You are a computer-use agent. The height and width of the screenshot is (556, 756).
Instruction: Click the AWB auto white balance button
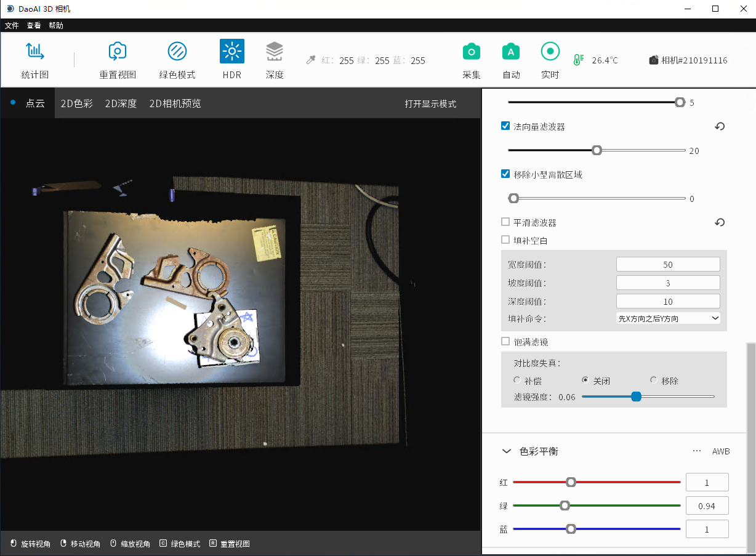pyautogui.click(x=721, y=451)
